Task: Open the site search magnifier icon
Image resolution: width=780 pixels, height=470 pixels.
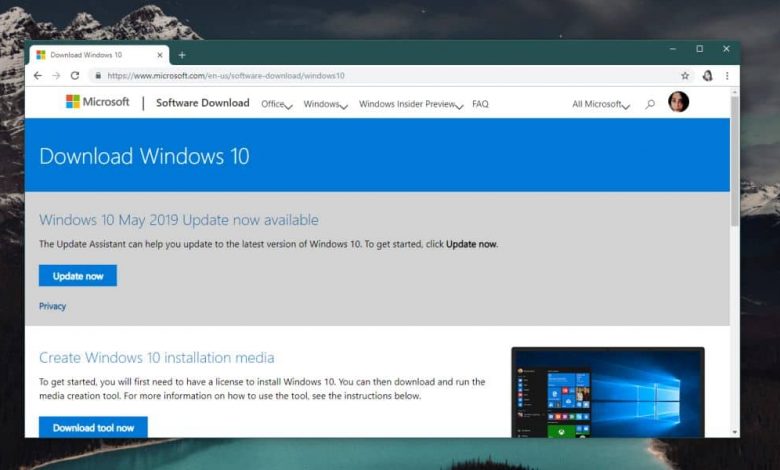Action: point(650,104)
